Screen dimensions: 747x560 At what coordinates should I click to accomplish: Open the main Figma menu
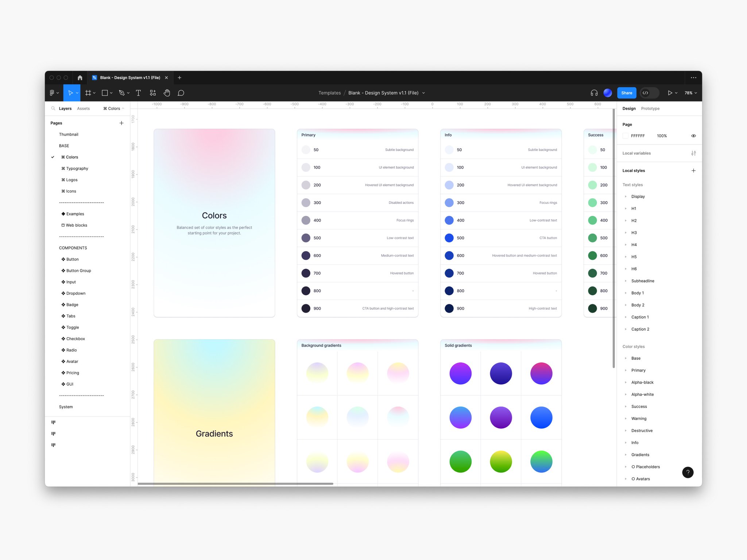52,93
